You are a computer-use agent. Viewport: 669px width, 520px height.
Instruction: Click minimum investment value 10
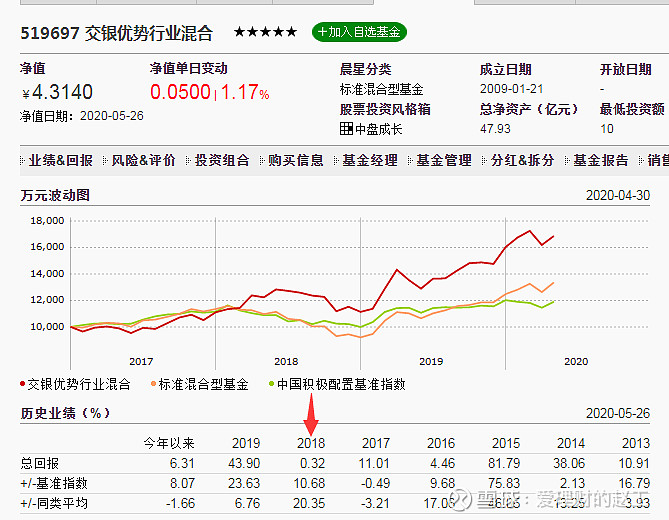pyautogui.click(x=607, y=128)
